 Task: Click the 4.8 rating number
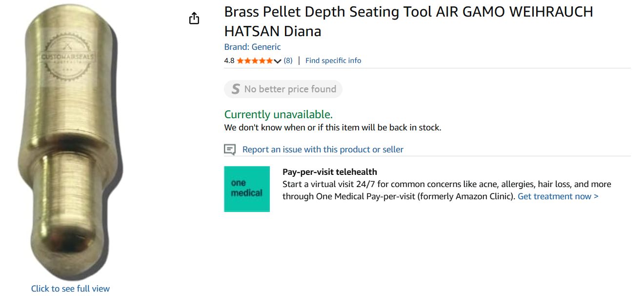point(229,61)
